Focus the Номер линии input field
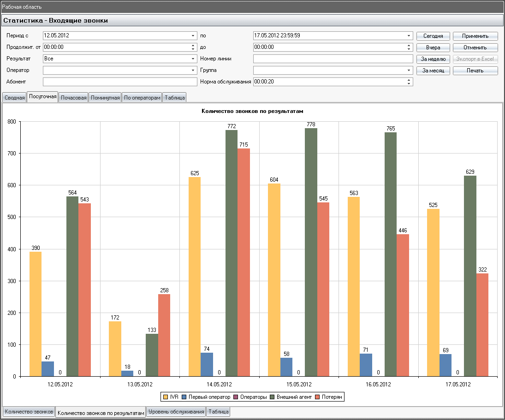Screen dimensions: 505x420 pos(333,59)
